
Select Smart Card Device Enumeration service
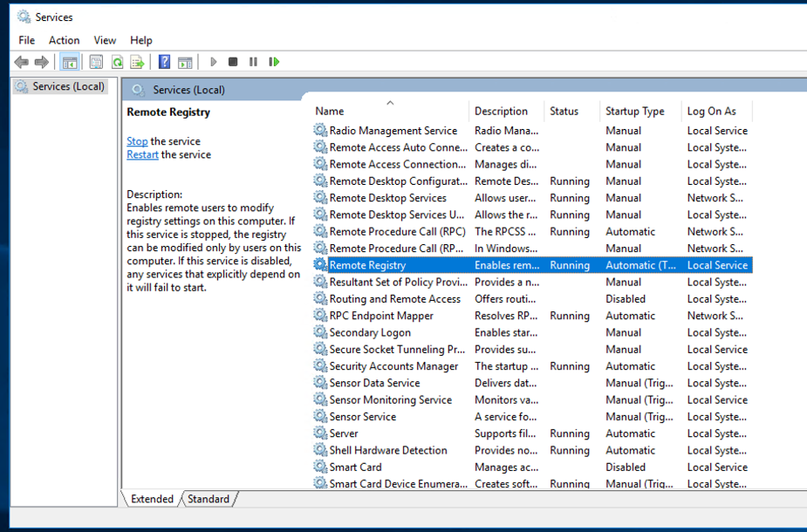click(x=532, y=483)
